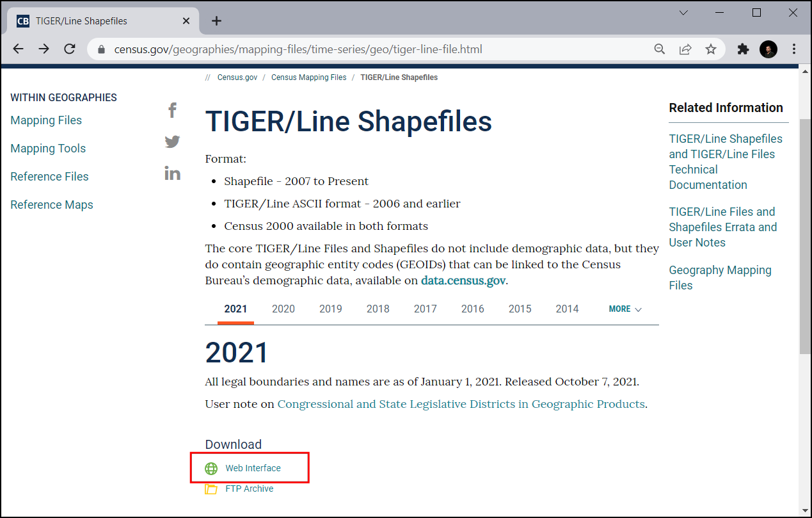The width and height of the screenshot is (812, 518).
Task: Expand the MORE years dropdown
Action: coord(625,309)
